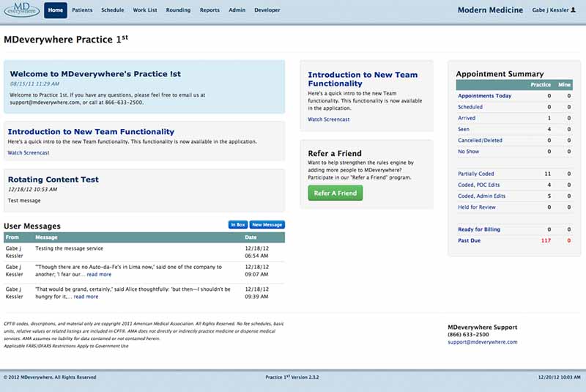Go to the Patients menu

(x=82, y=10)
